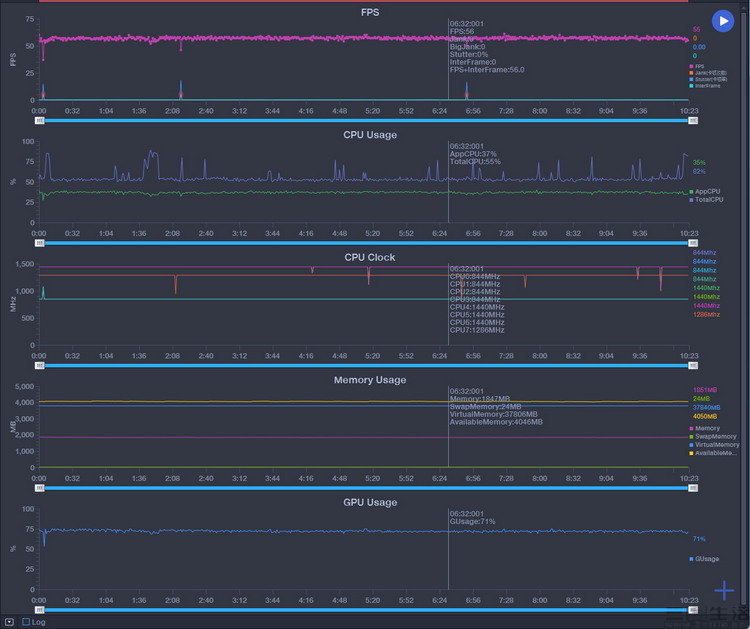
Task: Toggle the AvailableMe... legend series
Action: coord(713,453)
